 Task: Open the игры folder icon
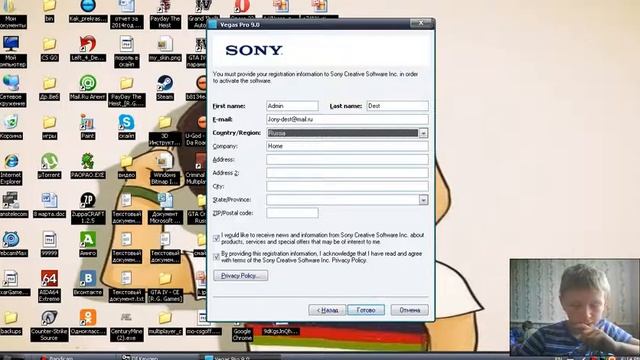click(49, 122)
